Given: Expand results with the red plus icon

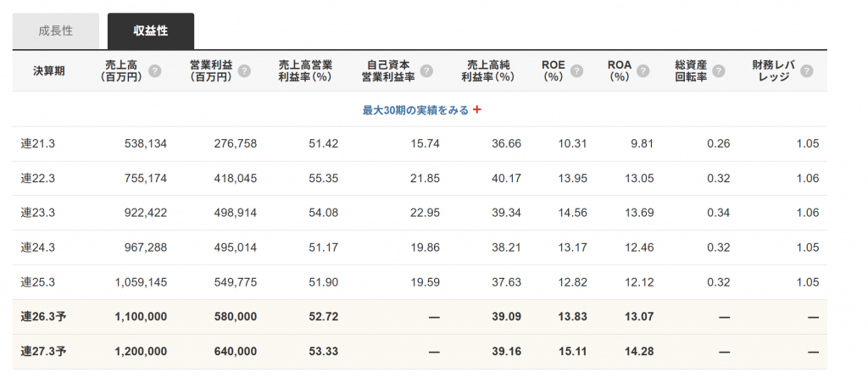Looking at the screenshot, I should (477, 110).
